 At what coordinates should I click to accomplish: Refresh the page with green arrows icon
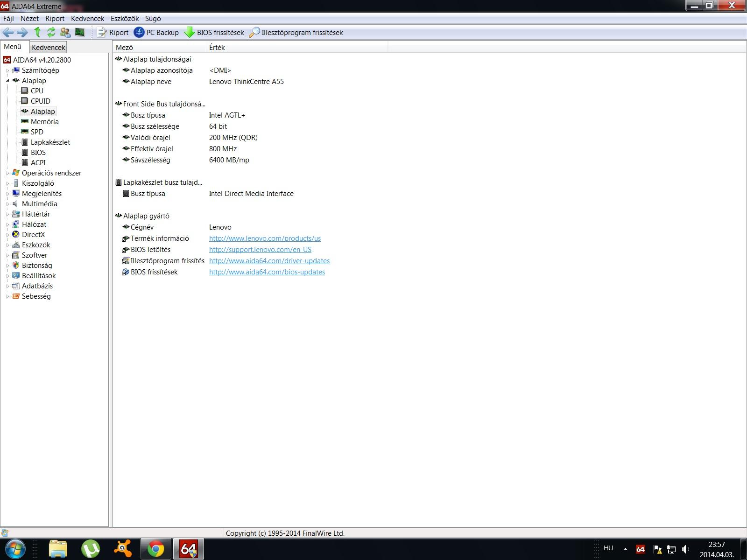pos(51,32)
